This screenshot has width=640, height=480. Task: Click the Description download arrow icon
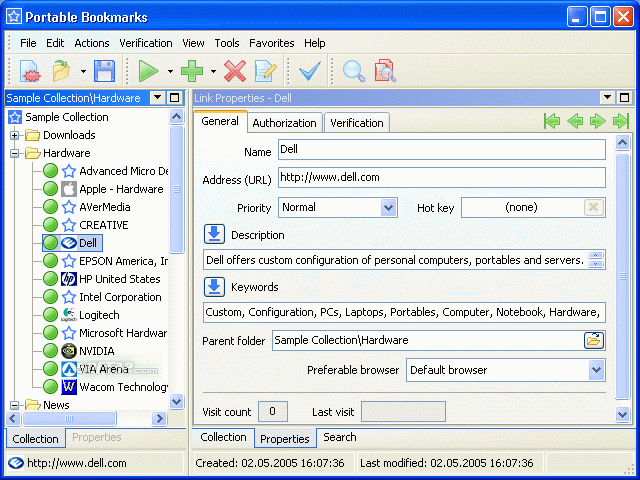[x=214, y=234]
